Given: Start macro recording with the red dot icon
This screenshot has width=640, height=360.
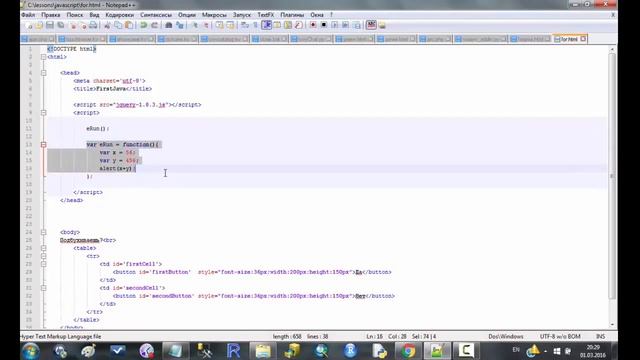Looking at the screenshot, I should tap(313, 25).
